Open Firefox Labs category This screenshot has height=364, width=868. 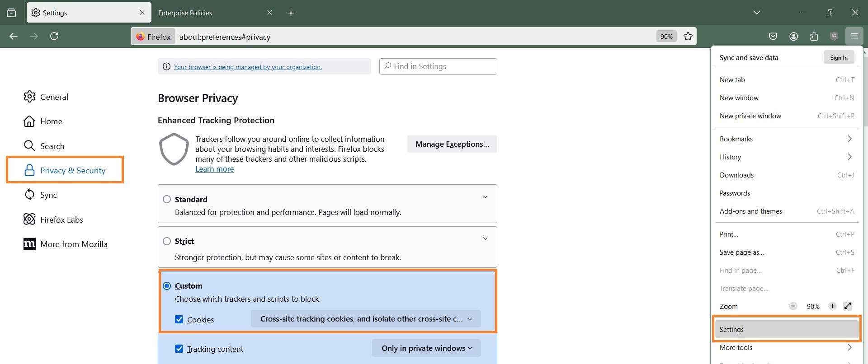pos(53,219)
